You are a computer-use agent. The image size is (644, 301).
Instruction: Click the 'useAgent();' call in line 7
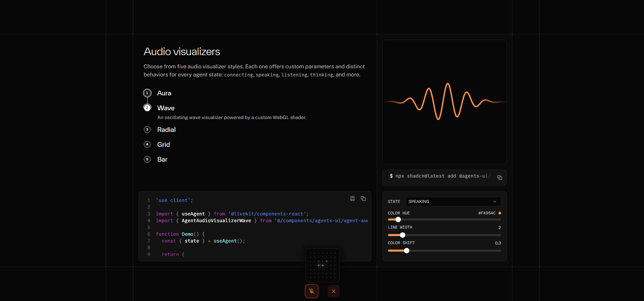pos(229,241)
